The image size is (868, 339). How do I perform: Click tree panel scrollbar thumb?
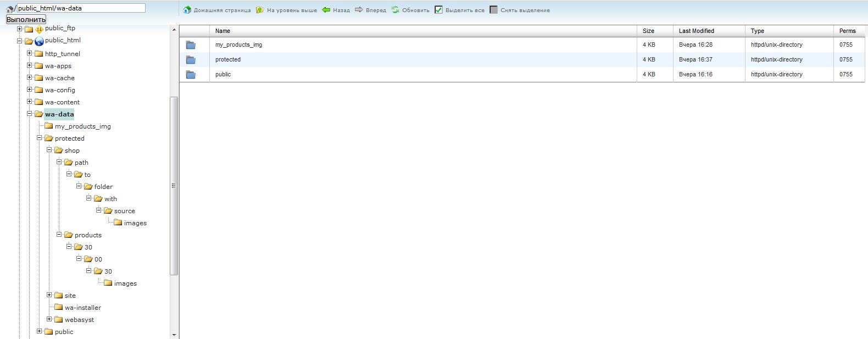tap(174, 186)
